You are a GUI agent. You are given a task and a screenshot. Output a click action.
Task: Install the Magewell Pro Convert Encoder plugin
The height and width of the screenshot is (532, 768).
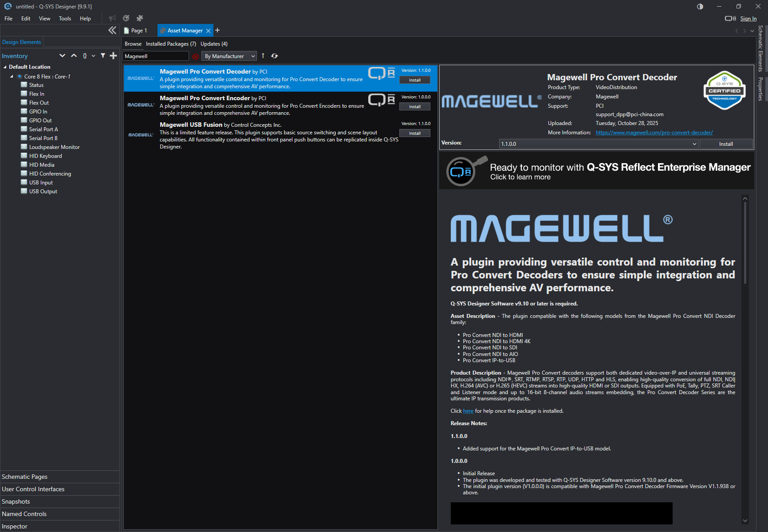pyautogui.click(x=414, y=107)
